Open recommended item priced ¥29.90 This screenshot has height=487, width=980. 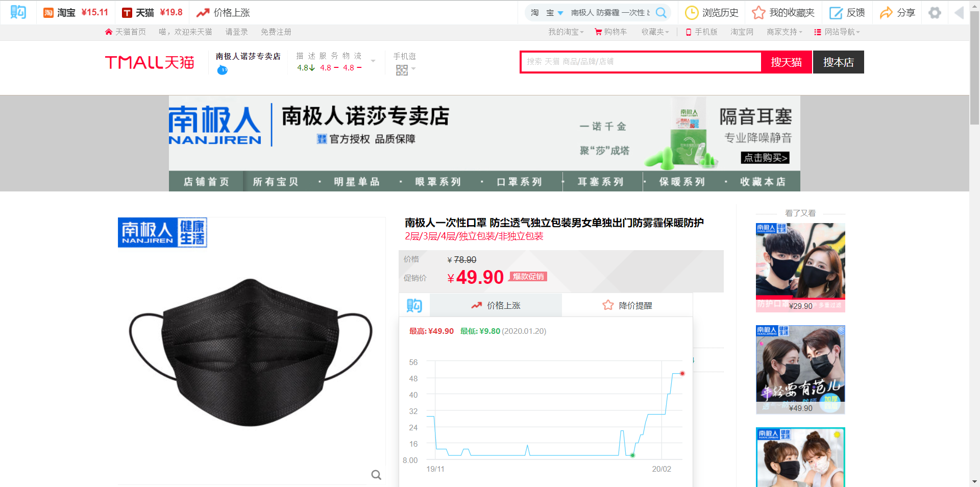[x=800, y=267]
